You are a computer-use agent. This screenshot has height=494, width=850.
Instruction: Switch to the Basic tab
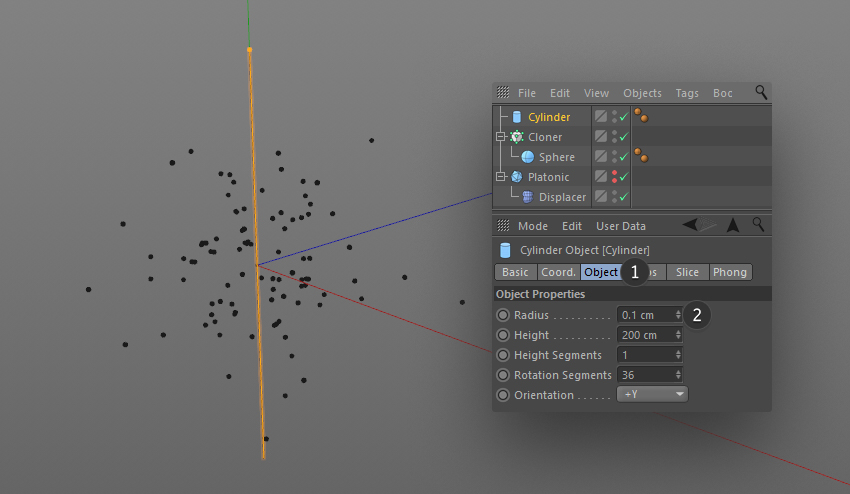click(515, 272)
